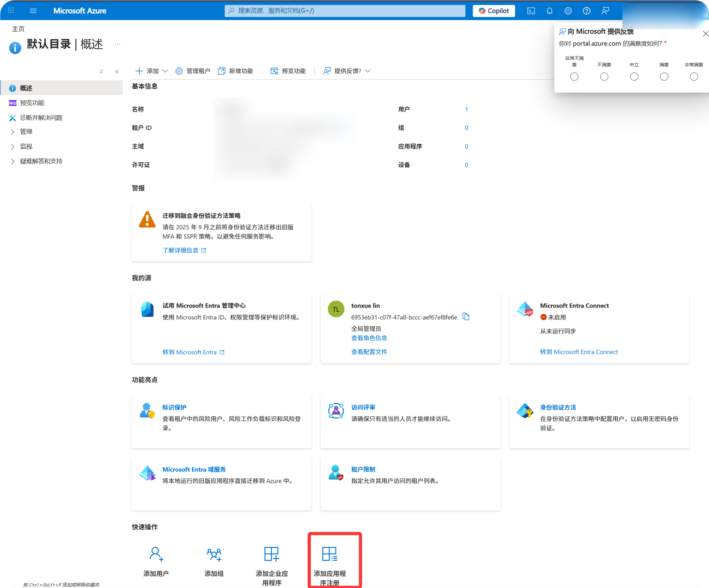Open the 租户限制 feature link

pyautogui.click(x=363, y=469)
